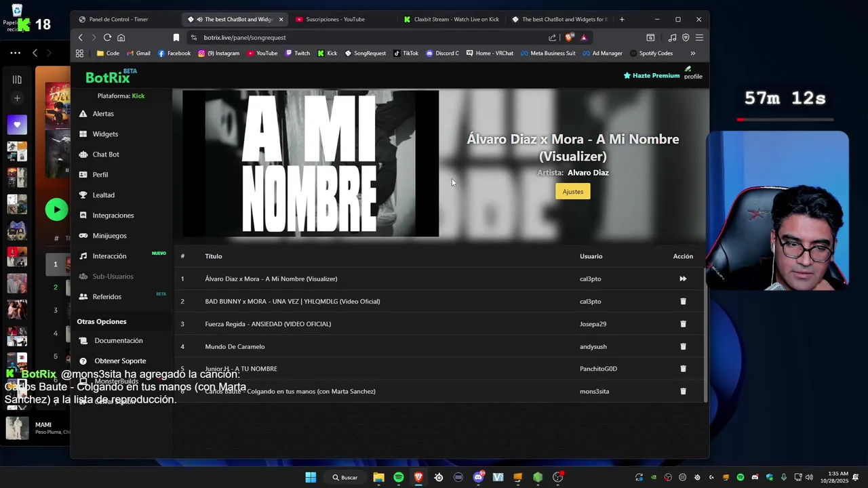Click user Josepa29 in the queue
The image size is (868, 488).
pos(593,324)
